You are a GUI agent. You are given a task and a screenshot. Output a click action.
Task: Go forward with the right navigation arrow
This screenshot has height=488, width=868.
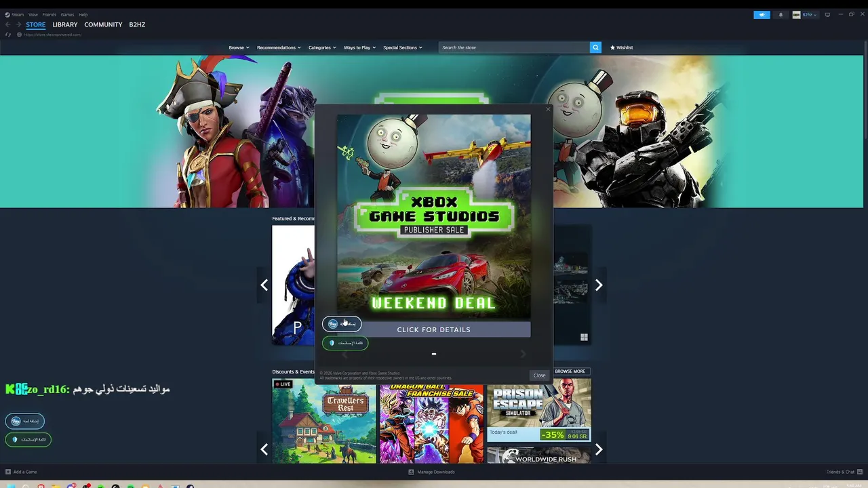(x=18, y=24)
